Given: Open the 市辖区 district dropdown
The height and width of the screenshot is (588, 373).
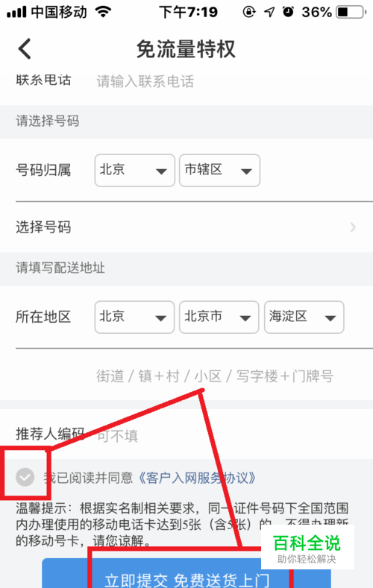Looking at the screenshot, I should tap(219, 170).
